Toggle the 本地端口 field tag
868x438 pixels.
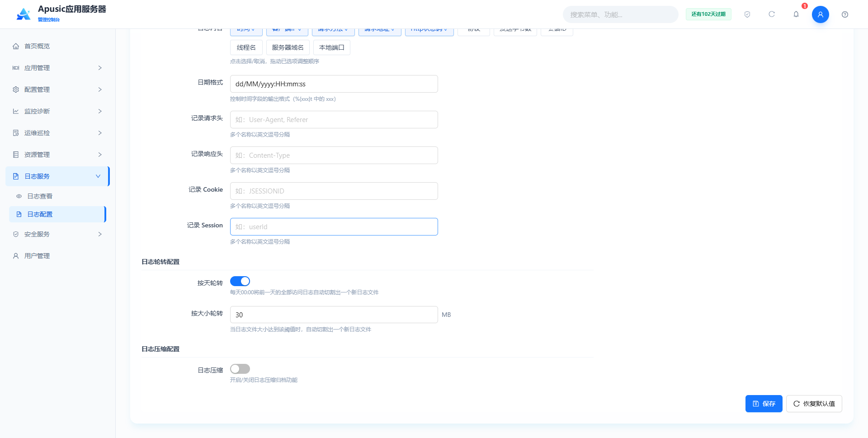tap(332, 47)
